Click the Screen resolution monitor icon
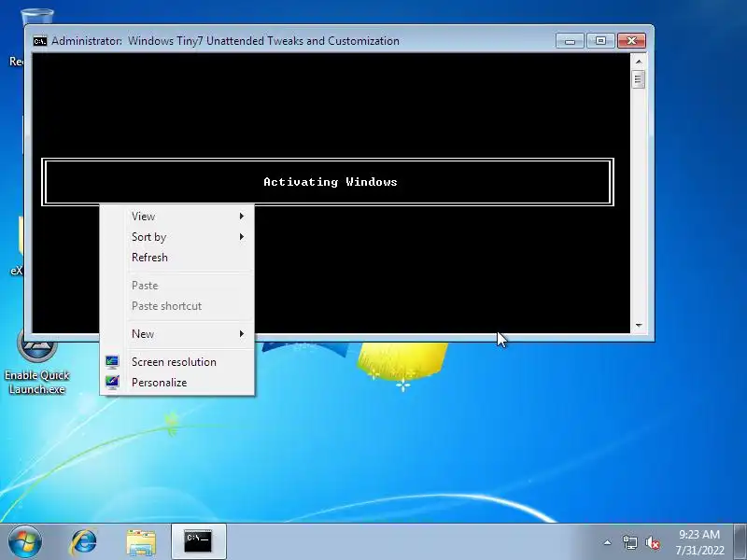Image resolution: width=747 pixels, height=560 pixels. [112, 362]
